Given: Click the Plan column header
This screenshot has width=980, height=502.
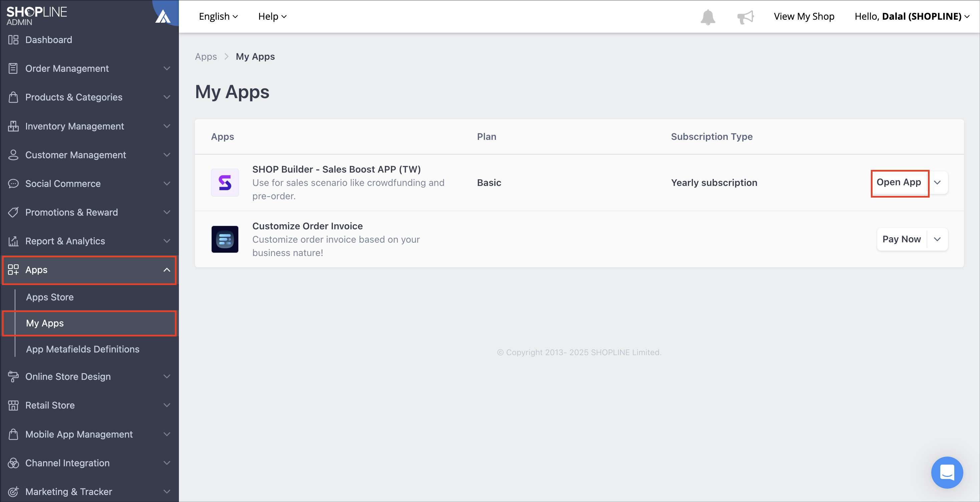Looking at the screenshot, I should (487, 137).
